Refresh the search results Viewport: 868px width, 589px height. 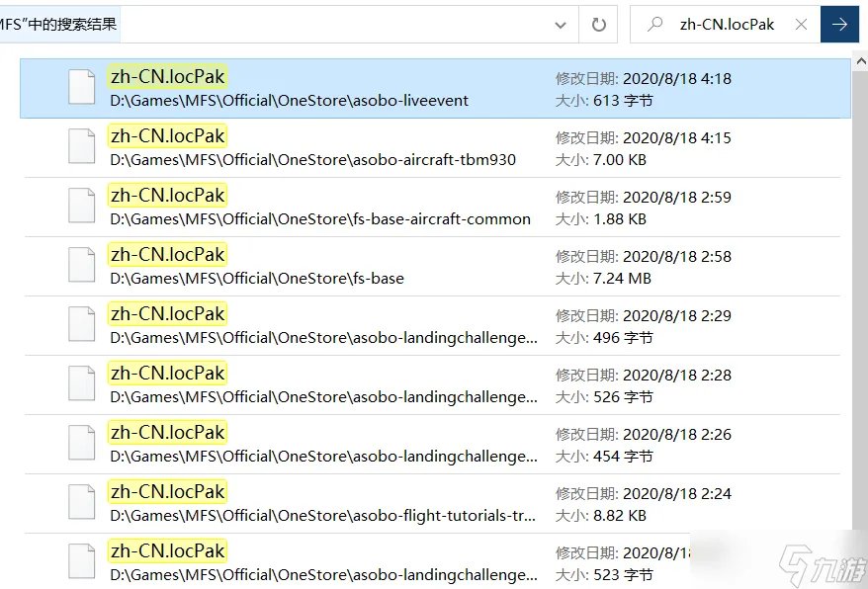click(598, 25)
